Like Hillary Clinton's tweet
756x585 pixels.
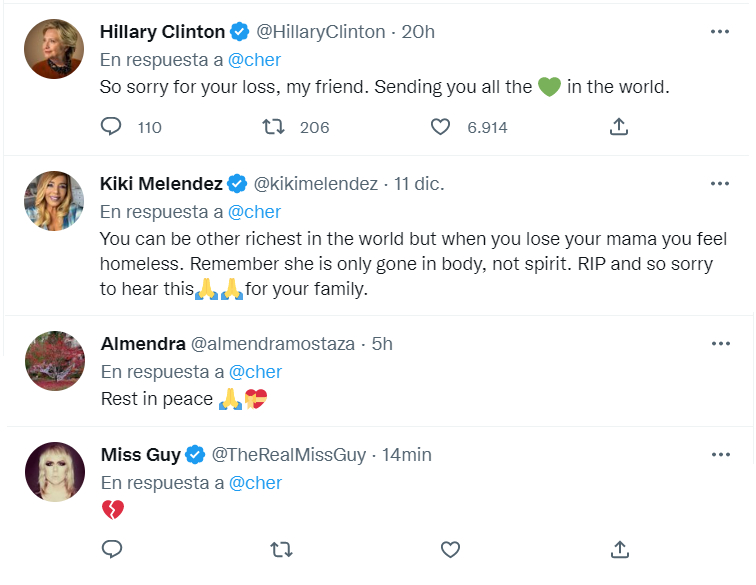[x=440, y=127]
